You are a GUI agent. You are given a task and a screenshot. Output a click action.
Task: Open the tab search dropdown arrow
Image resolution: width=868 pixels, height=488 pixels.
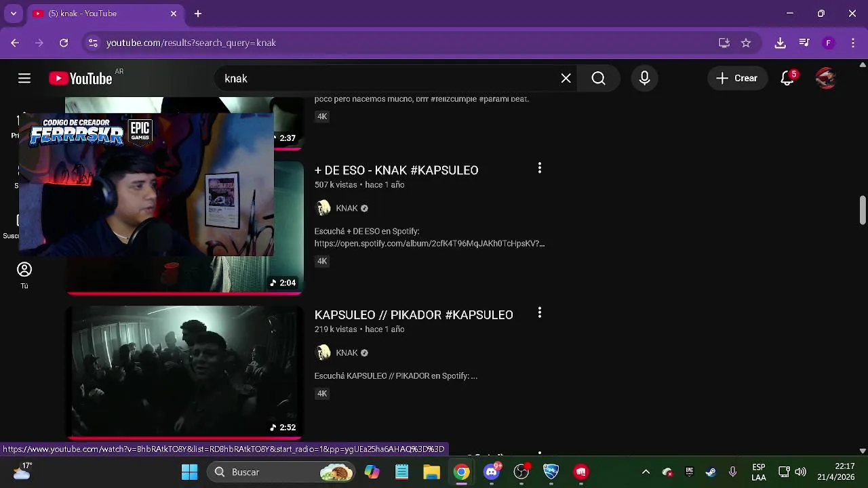tap(13, 14)
